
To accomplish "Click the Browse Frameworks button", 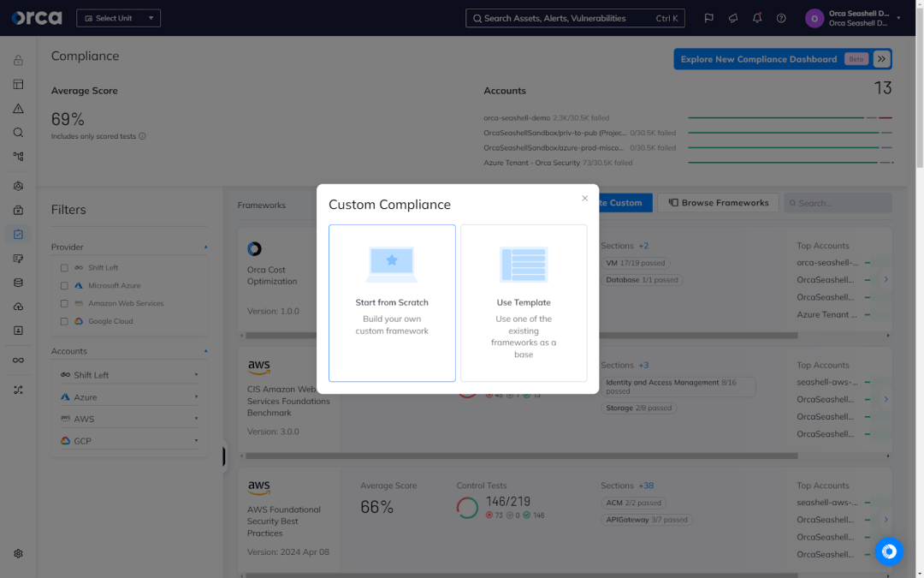I will coord(719,203).
